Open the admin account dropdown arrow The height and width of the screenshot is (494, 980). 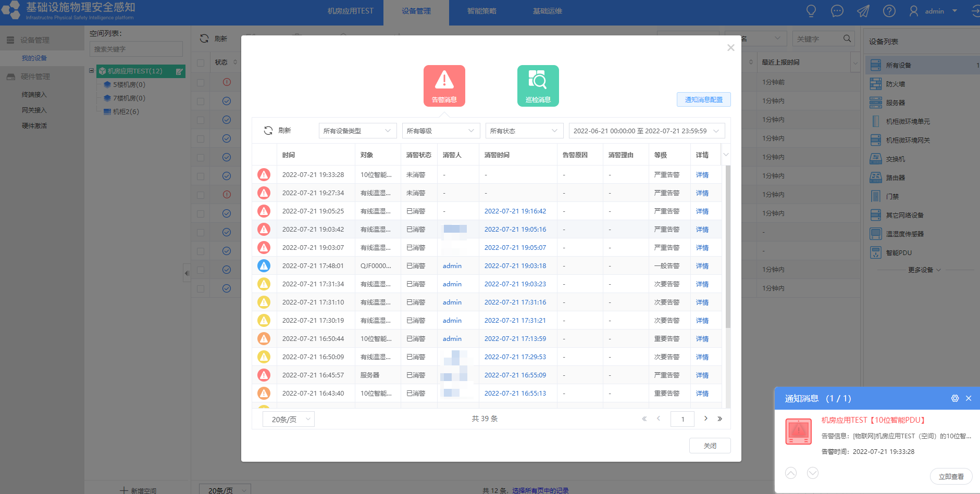tap(954, 11)
